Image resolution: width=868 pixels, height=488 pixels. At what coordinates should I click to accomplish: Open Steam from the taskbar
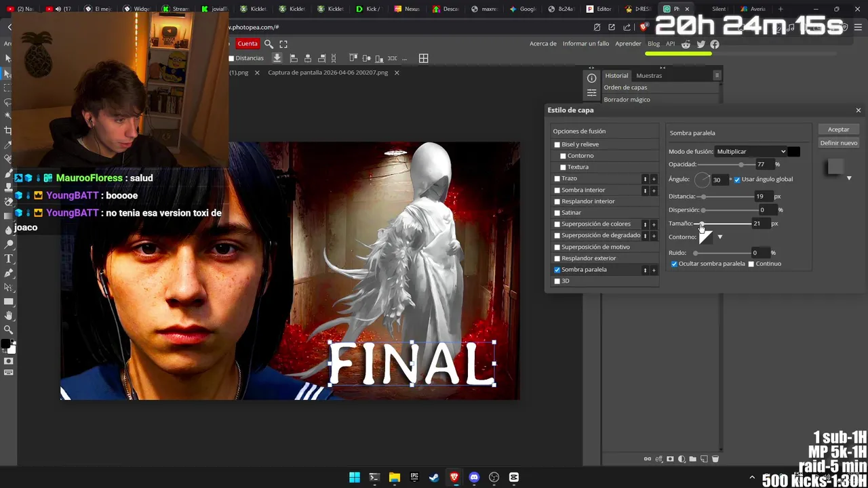(434, 477)
